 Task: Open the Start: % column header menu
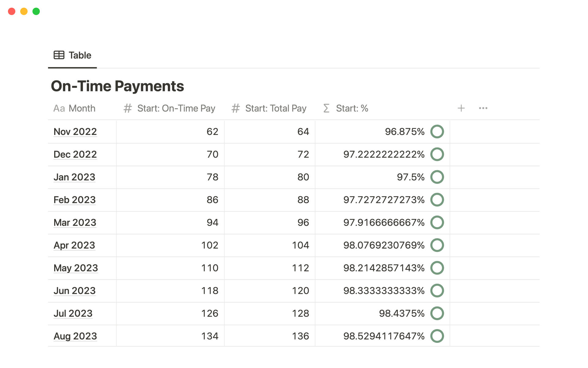[352, 108]
